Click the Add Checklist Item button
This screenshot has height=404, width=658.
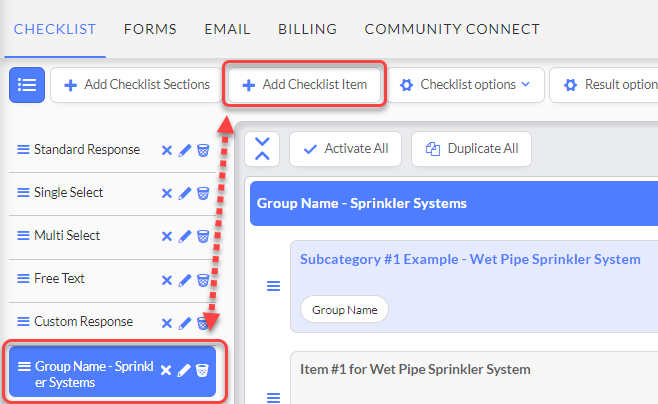coord(304,85)
